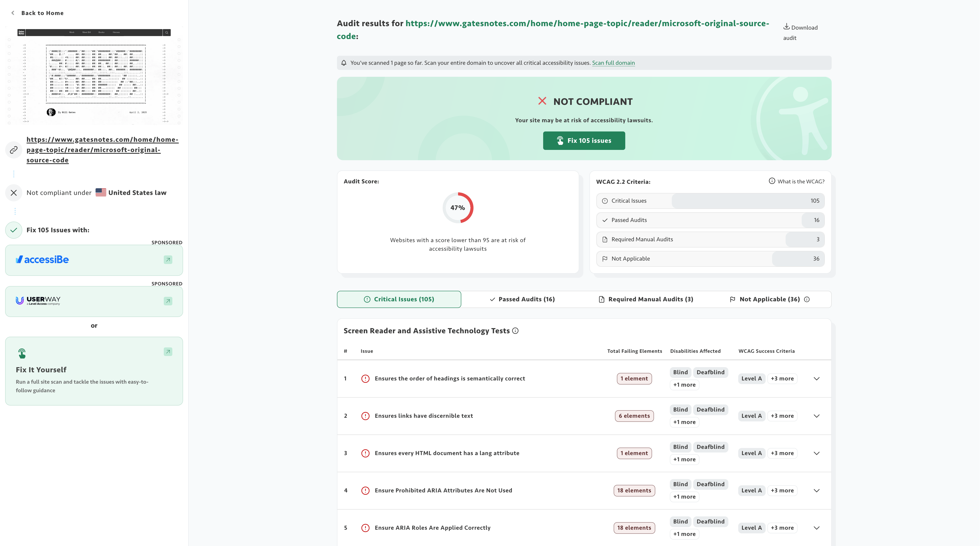Click the chain link icon beside the URL

pyautogui.click(x=14, y=150)
